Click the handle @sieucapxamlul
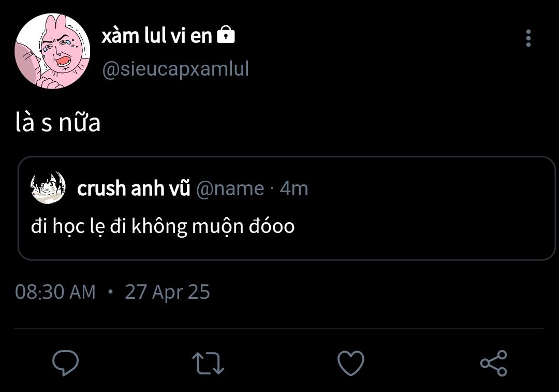The image size is (559, 392). point(175,69)
